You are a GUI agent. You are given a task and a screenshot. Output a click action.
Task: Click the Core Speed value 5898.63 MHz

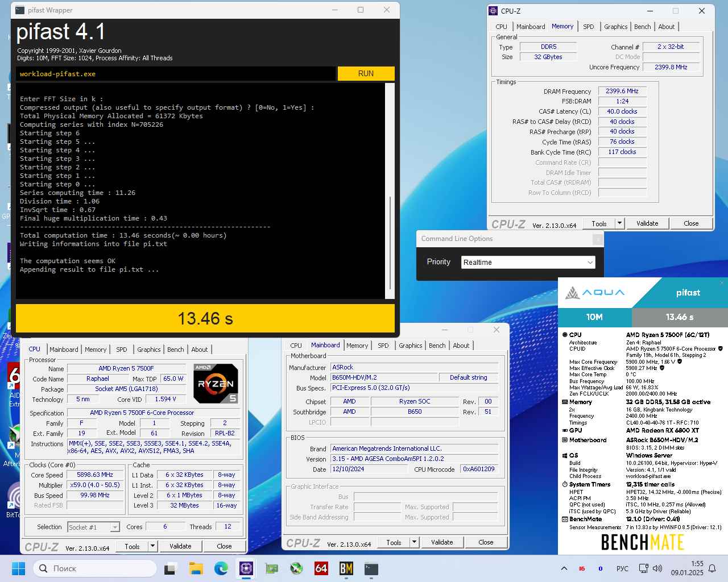pyautogui.click(x=95, y=475)
